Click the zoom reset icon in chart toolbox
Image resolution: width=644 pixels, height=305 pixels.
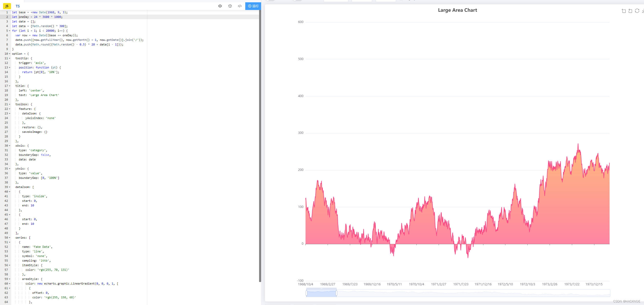coord(630,11)
